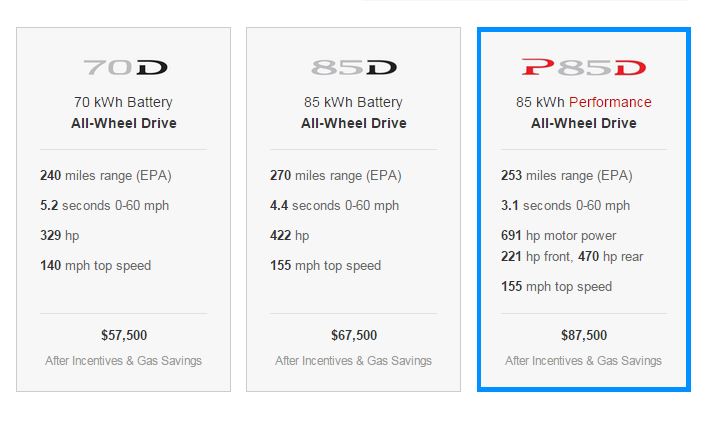Click the red P85D model logo
This screenshot has height=437, width=707.
[x=584, y=67]
